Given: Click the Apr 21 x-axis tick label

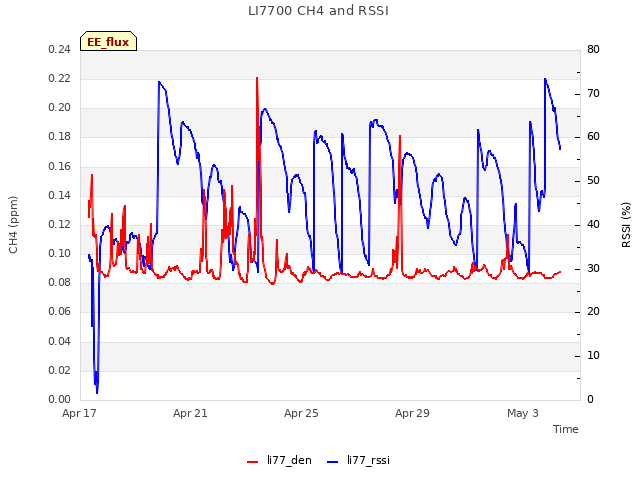Looking at the screenshot, I should tap(190, 413).
